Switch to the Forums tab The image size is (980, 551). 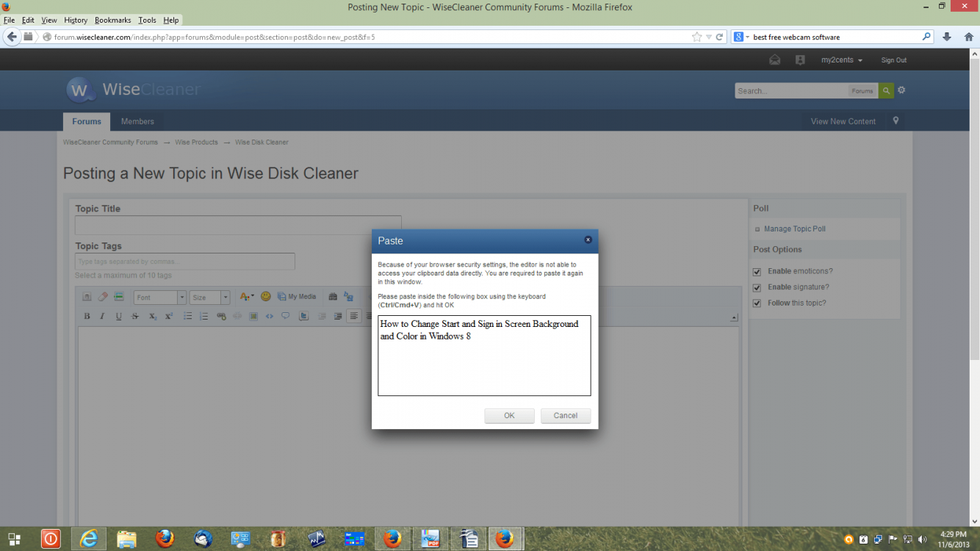pyautogui.click(x=87, y=122)
